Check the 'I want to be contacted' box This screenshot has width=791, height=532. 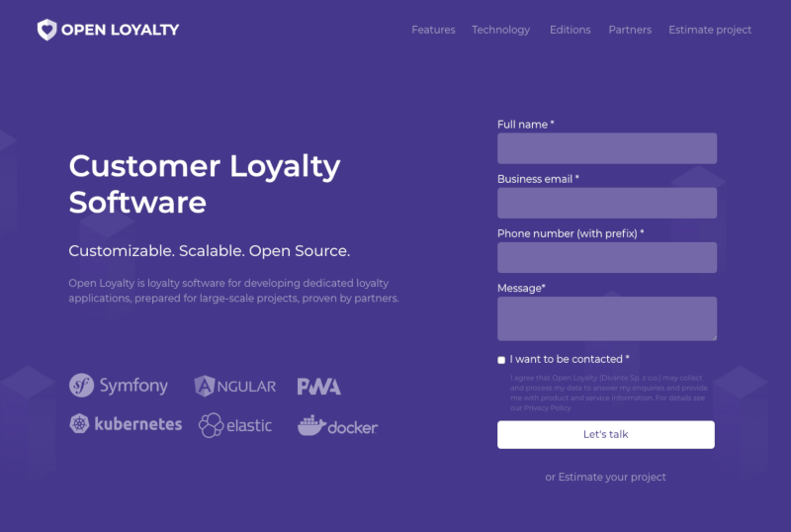(x=501, y=360)
